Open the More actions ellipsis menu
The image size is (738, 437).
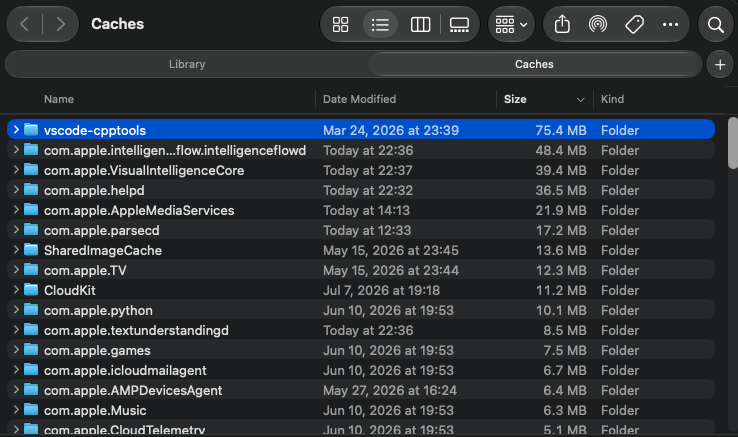click(670, 24)
